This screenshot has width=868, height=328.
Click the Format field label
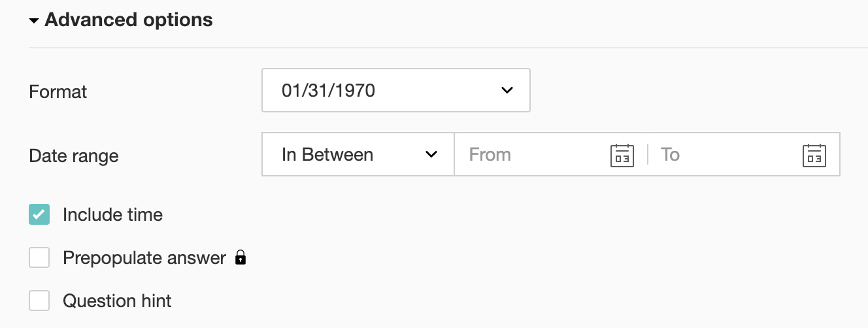(58, 91)
